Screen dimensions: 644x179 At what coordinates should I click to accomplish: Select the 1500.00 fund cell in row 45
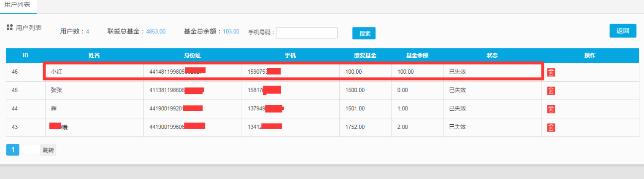[x=354, y=90]
